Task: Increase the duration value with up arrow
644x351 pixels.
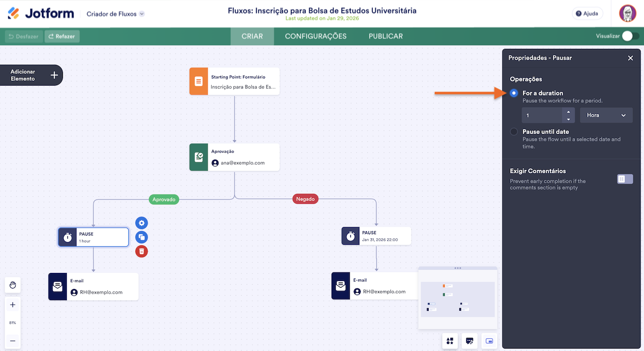Action: click(568, 112)
